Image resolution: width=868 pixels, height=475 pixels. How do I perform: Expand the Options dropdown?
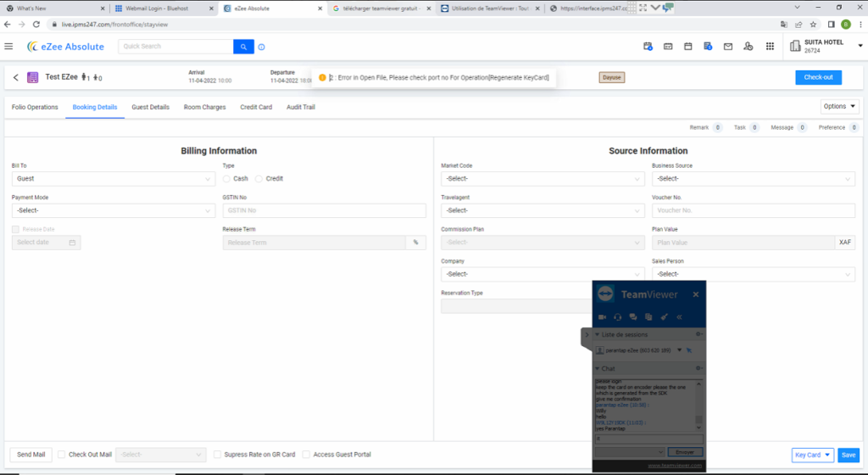[x=839, y=106]
